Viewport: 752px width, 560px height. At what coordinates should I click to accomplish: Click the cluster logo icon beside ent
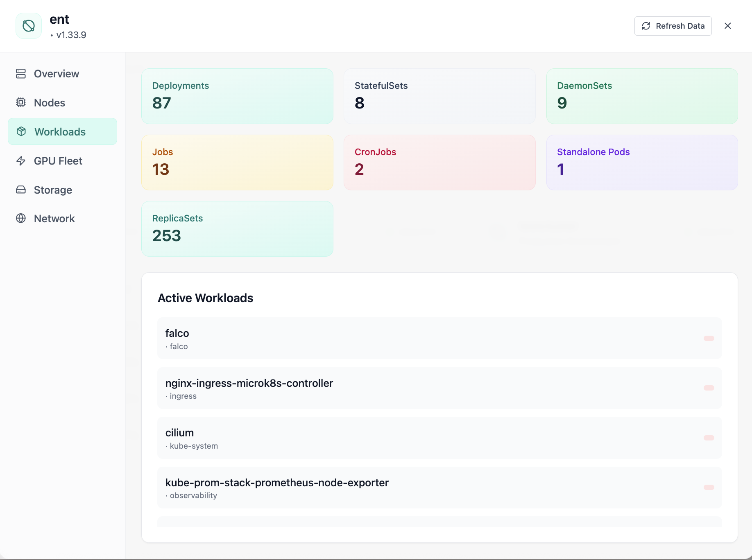[x=29, y=26]
